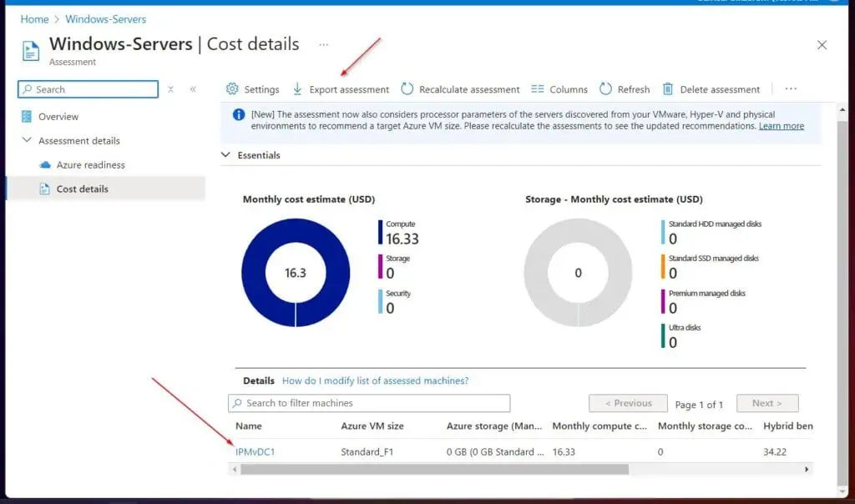Click Recalculate assessment label
855x504 pixels.
click(x=469, y=89)
